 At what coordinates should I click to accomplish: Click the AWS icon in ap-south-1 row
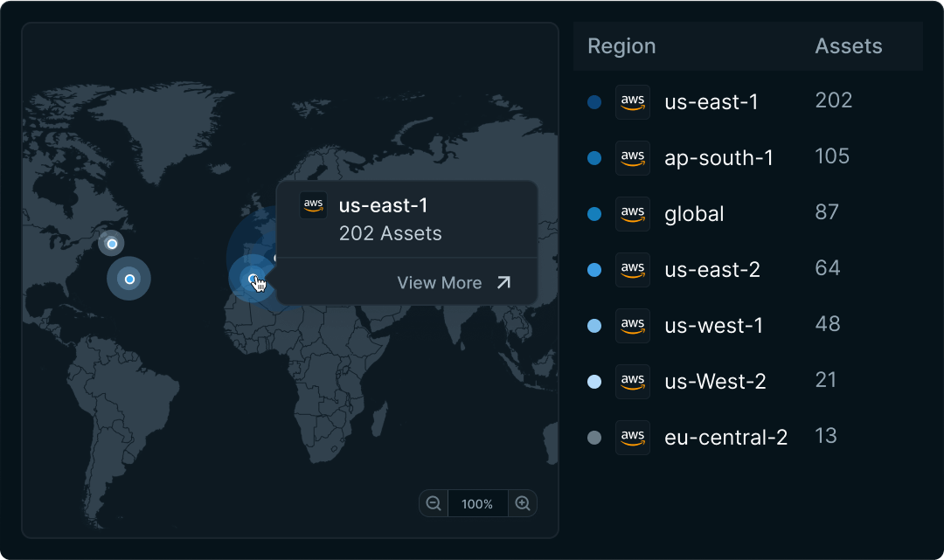coord(633,158)
